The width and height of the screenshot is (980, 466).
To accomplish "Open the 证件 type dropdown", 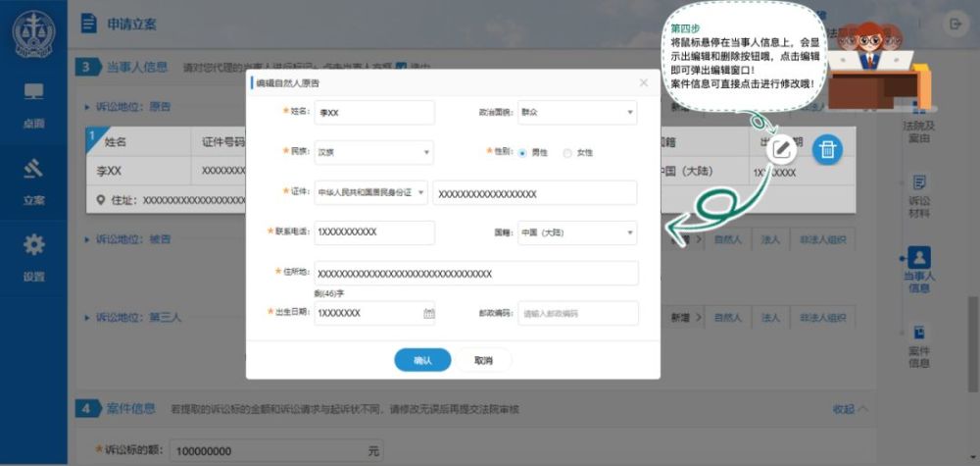I will [370, 192].
